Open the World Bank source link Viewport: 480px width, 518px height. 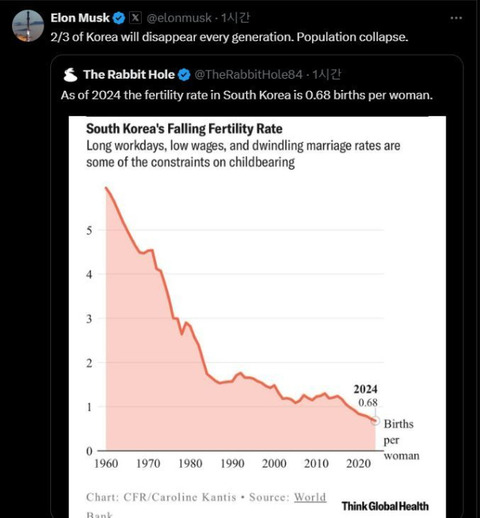[310, 497]
